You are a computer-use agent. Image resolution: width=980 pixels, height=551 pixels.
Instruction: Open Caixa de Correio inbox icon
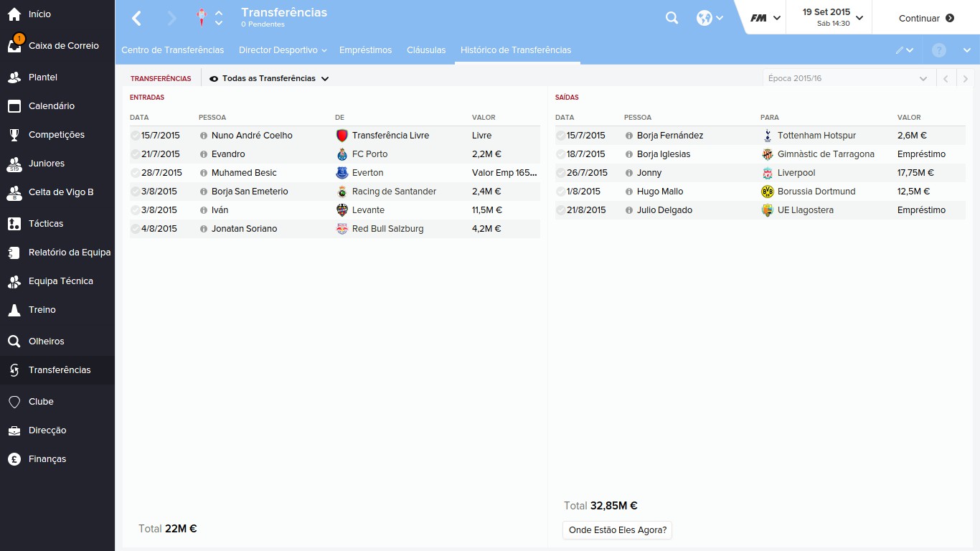click(x=14, y=46)
